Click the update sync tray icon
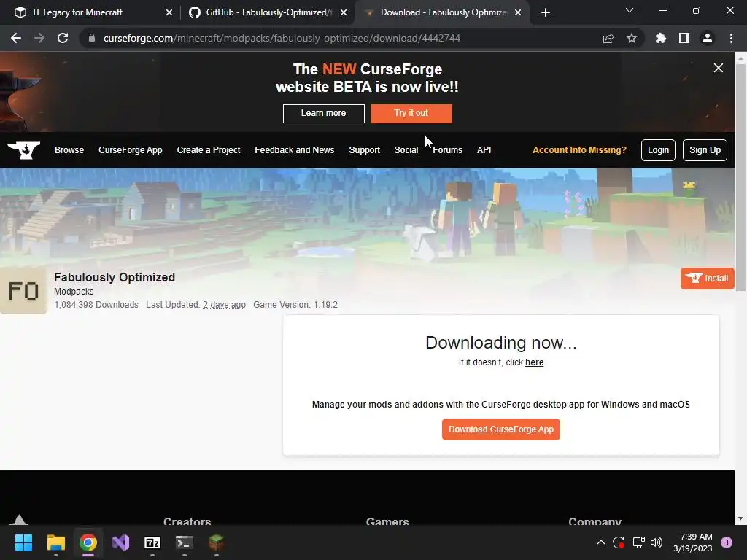The width and height of the screenshot is (747, 560). click(619, 542)
